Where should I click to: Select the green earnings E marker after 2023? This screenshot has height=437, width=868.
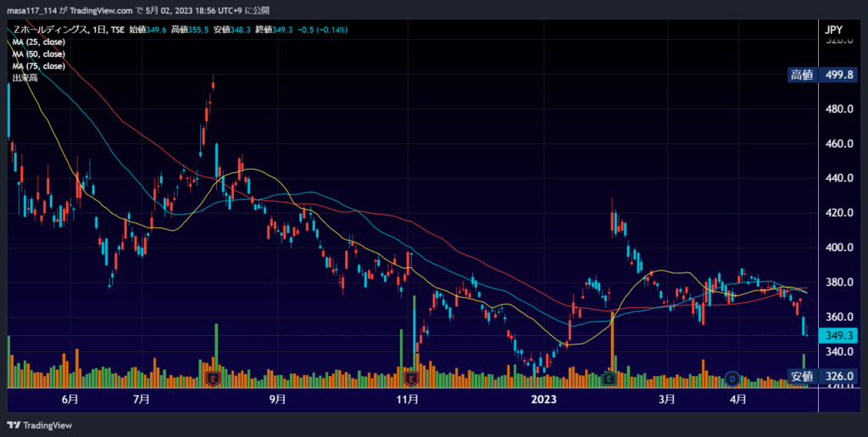point(609,379)
